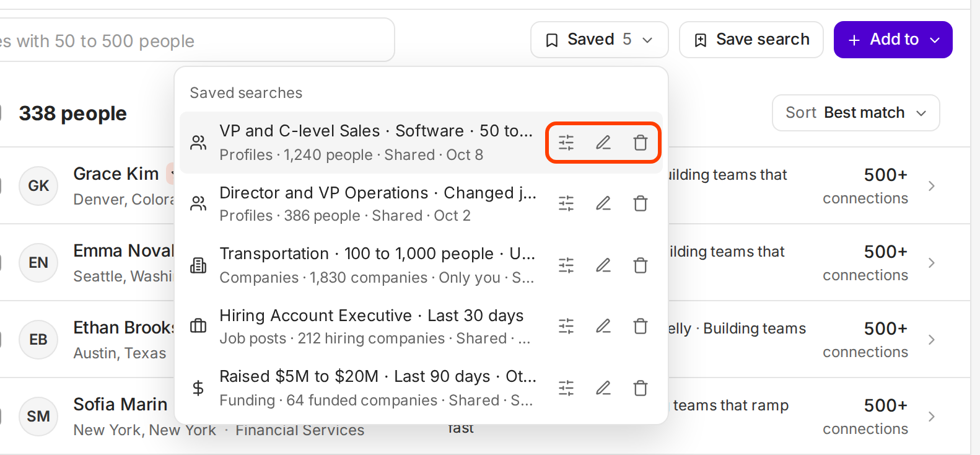Delete the Director and VP Operations search
This screenshot has width=980, height=455.
[641, 203]
